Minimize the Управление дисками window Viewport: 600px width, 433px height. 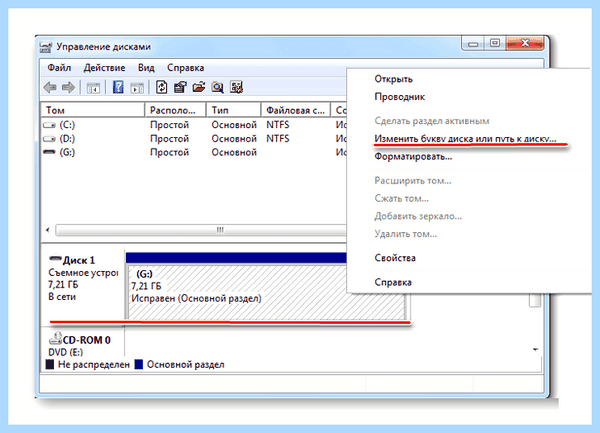(x=473, y=44)
